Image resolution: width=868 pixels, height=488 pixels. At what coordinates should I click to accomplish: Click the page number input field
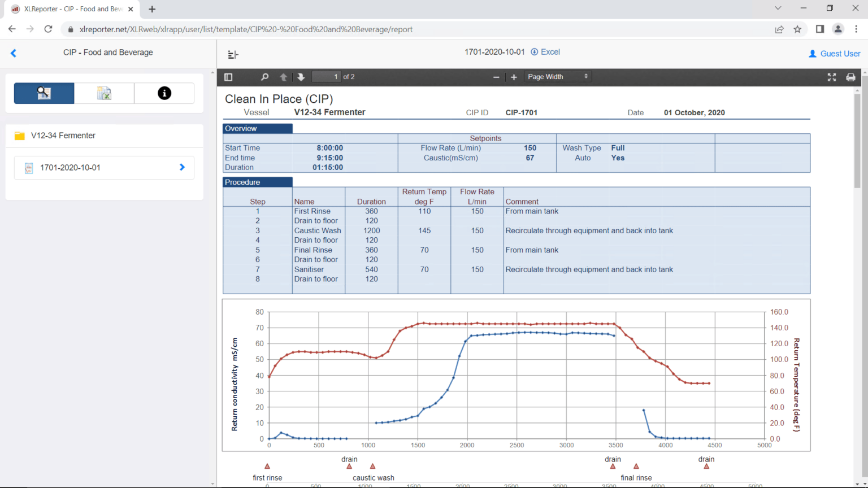coord(327,77)
